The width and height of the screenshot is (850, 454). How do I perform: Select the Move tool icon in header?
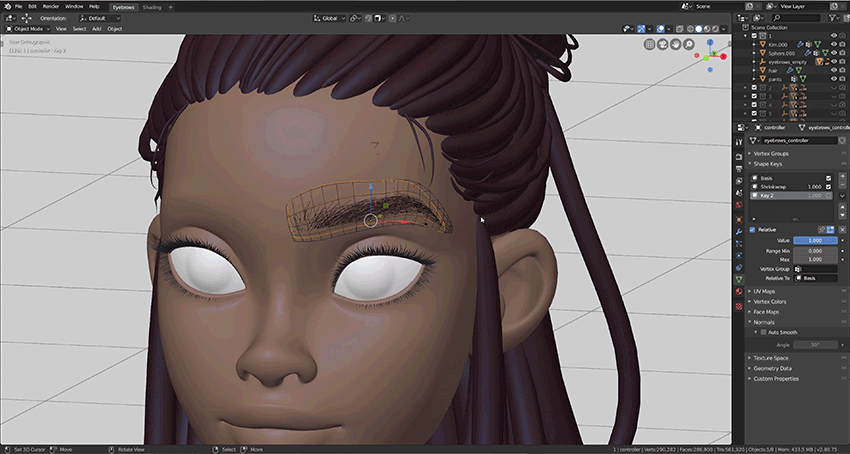[x=27, y=18]
